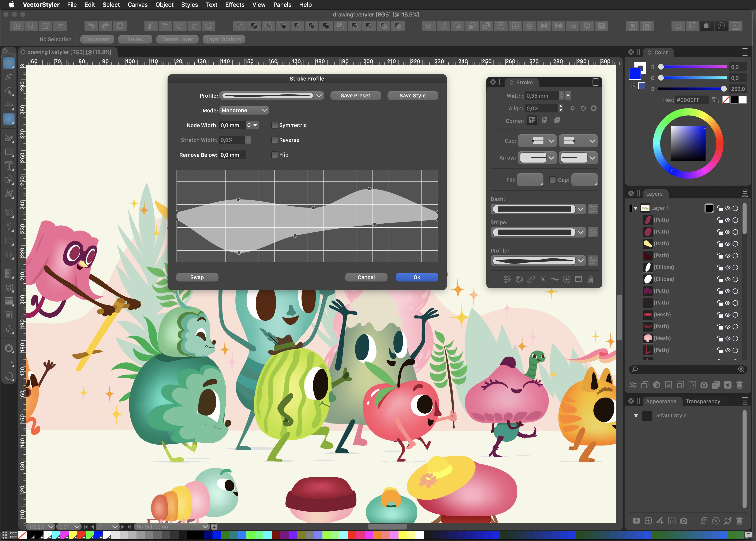Image resolution: width=756 pixels, height=541 pixels.
Task: Click the blue channel B slider handle
Action: coord(723,89)
